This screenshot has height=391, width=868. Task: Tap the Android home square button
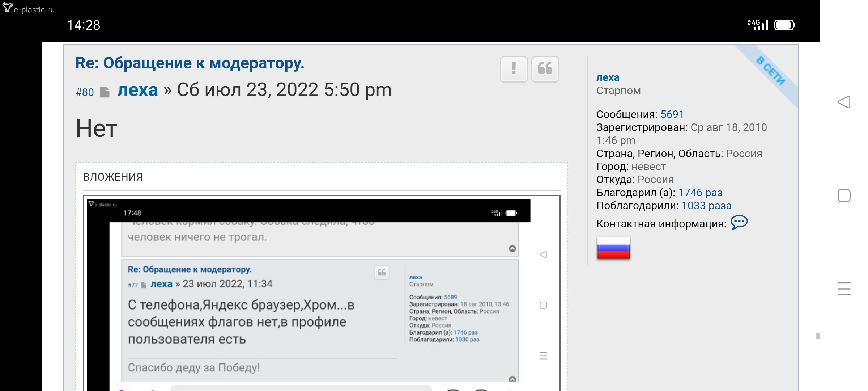click(844, 195)
